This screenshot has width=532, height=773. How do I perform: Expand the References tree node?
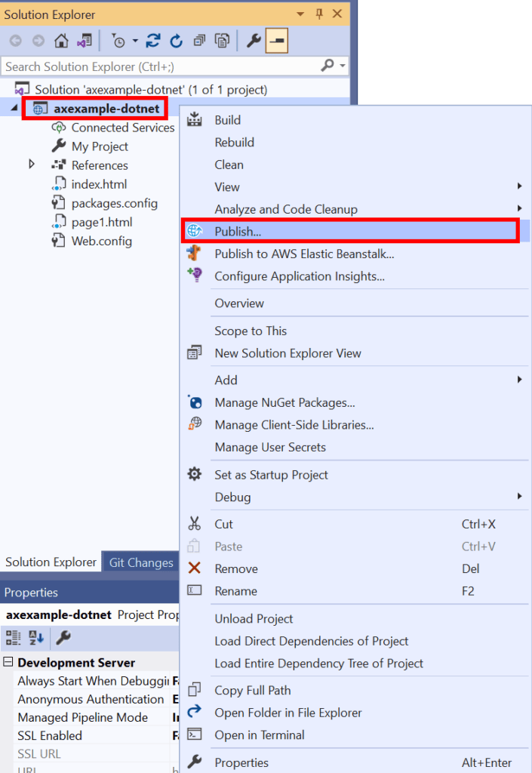pyautogui.click(x=32, y=165)
